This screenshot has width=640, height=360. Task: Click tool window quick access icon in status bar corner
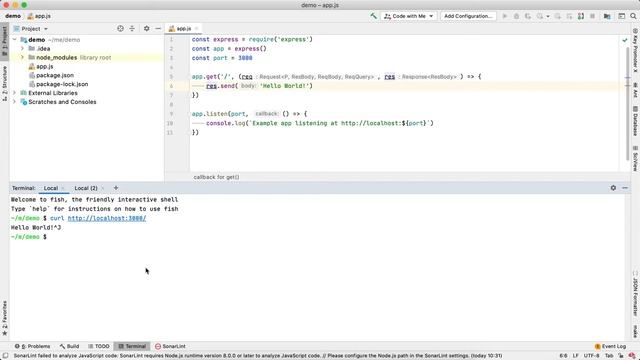click(x=5, y=356)
